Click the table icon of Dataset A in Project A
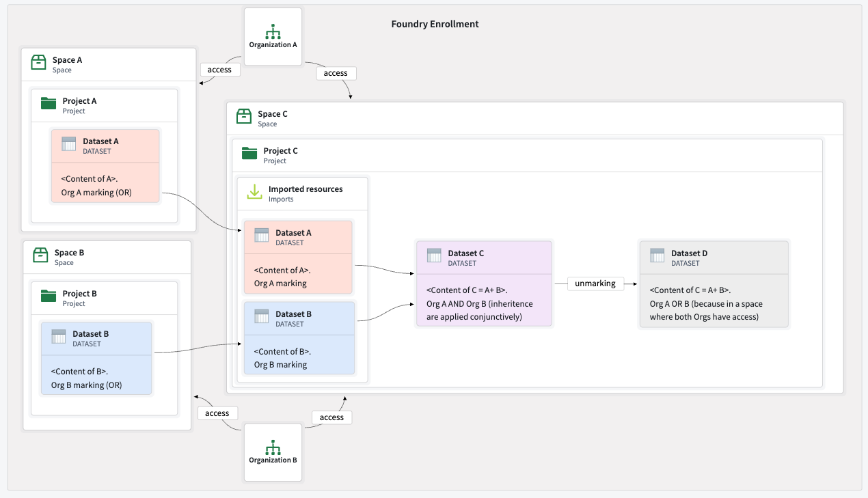Image resolution: width=868 pixels, height=498 pixels. tap(69, 143)
